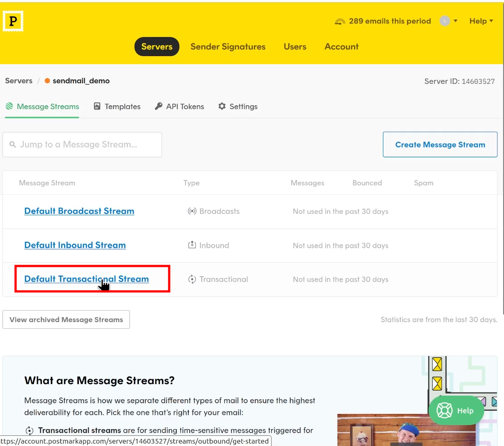Image resolution: width=504 pixels, height=446 pixels.
Task: Select the Message Streams tab
Action: [x=42, y=106]
